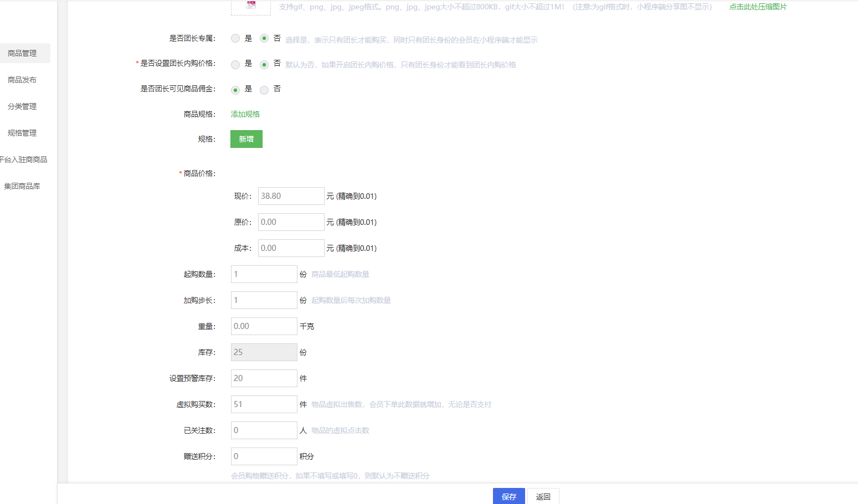Select 否 for 是否团长可见商品佣金

pyautogui.click(x=264, y=90)
